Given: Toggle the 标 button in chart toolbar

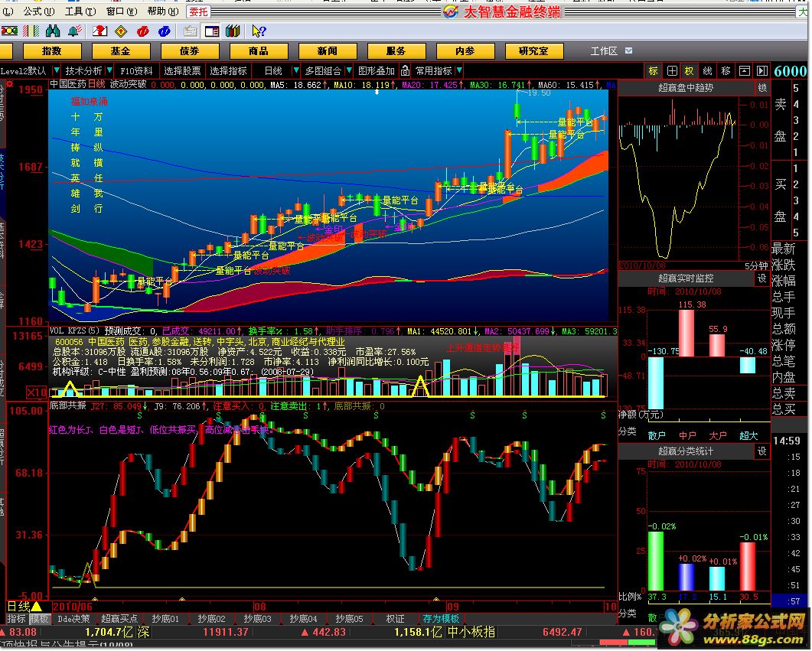Looking at the screenshot, I should [654, 71].
